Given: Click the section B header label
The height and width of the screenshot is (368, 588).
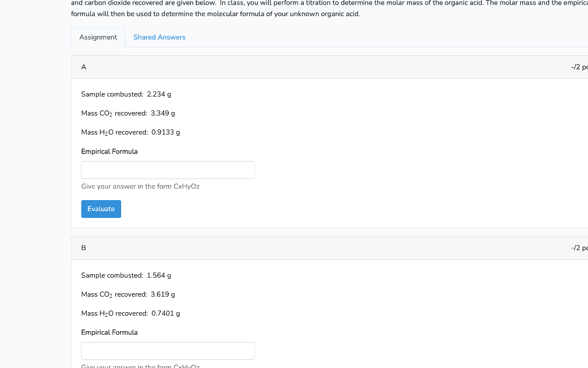Looking at the screenshot, I should pyautogui.click(x=84, y=248).
